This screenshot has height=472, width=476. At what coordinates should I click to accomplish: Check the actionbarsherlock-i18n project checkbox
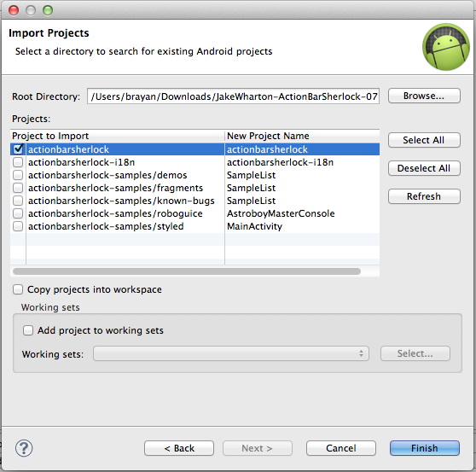point(18,162)
